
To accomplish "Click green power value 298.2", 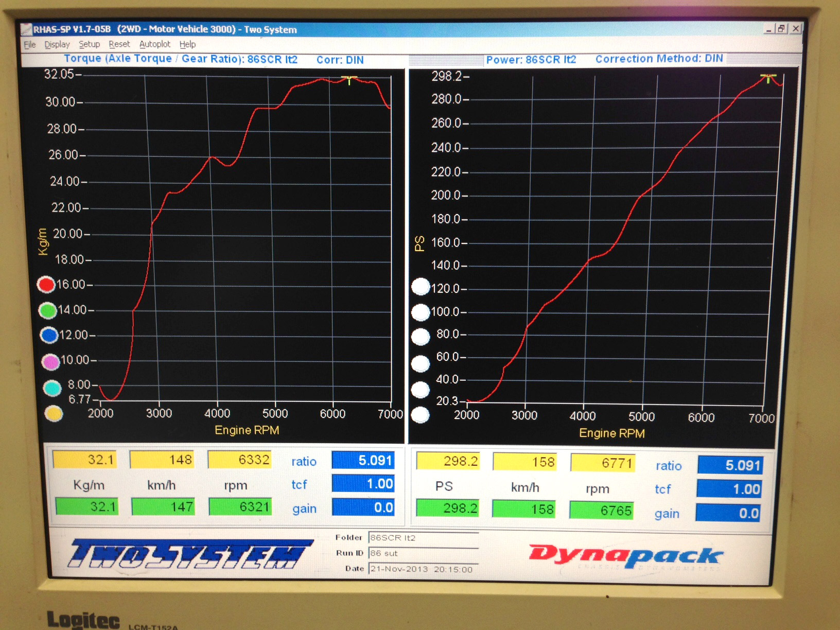I will click(448, 509).
